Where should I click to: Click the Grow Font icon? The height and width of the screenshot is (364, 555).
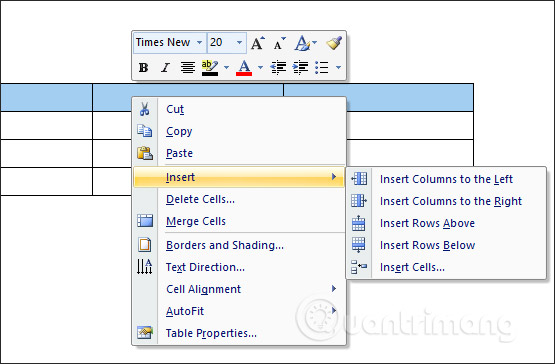pos(258,43)
